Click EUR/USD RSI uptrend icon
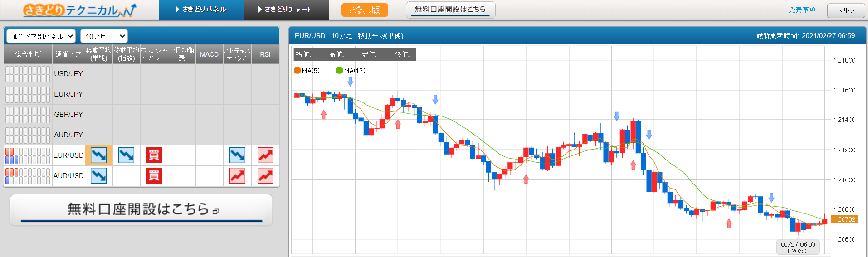868x257 pixels. click(x=265, y=155)
